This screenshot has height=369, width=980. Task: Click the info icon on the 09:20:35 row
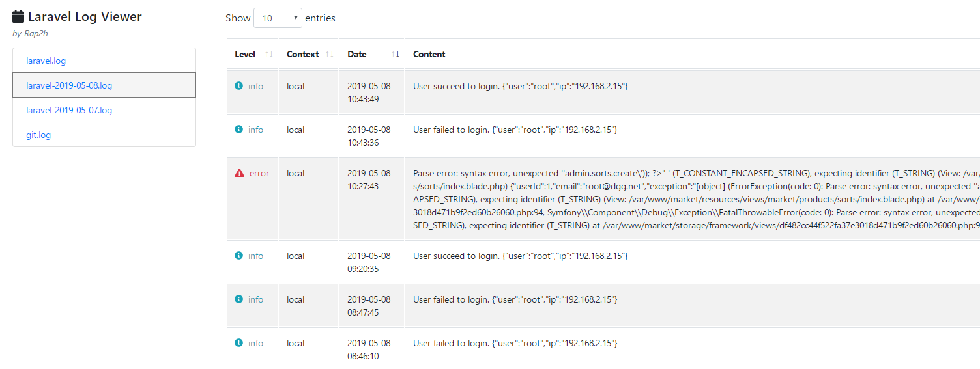coord(238,256)
